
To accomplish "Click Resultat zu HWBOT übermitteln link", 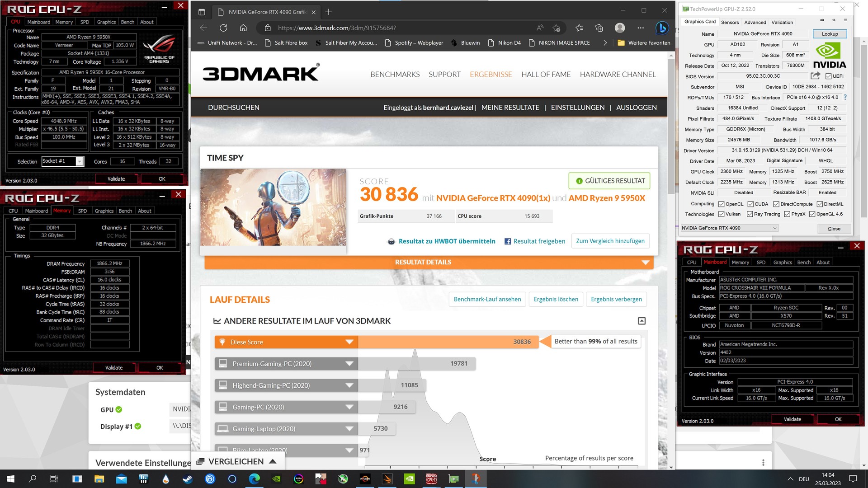I will tap(447, 241).
